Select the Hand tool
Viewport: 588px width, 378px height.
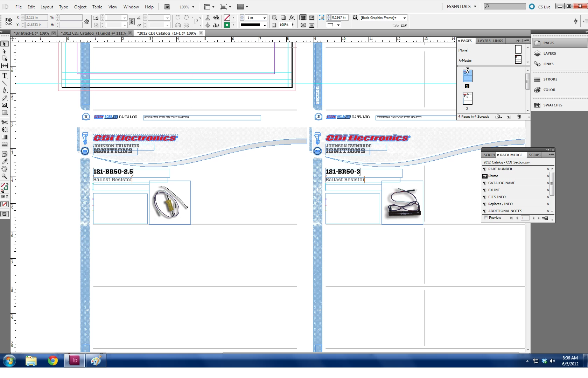click(5, 169)
